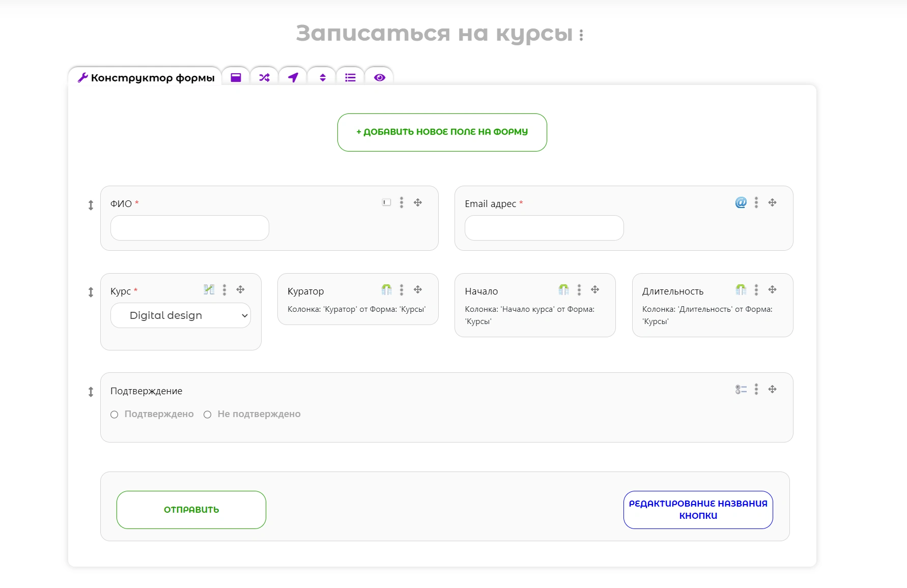Click the Отправить button
Viewport: 907px width, 588px height.
click(x=191, y=510)
